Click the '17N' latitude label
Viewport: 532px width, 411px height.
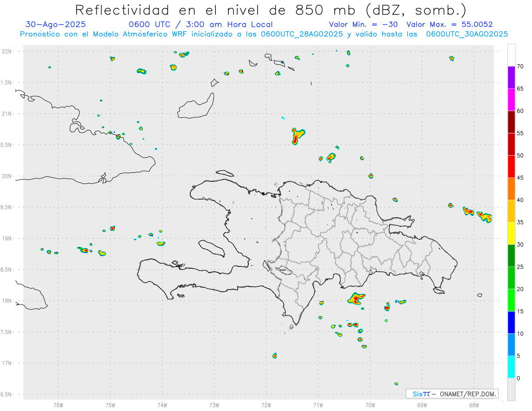pos(8,363)
